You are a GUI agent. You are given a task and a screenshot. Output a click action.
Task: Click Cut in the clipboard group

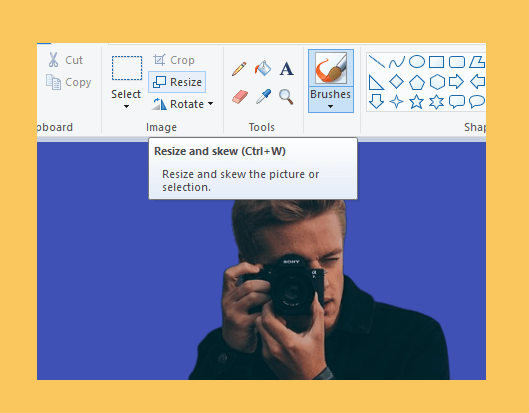(65, 60)
